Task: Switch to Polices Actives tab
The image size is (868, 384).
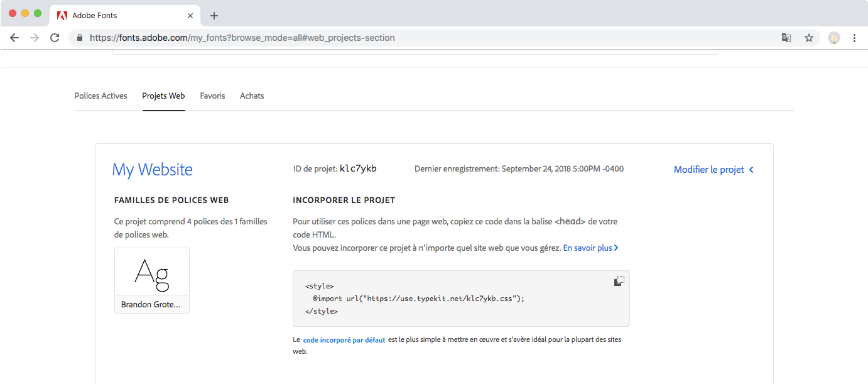Action: (x=100, y=96)
